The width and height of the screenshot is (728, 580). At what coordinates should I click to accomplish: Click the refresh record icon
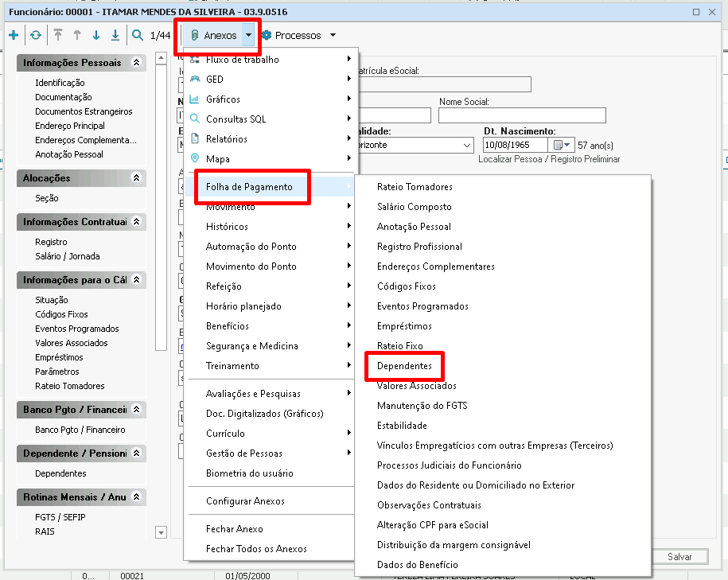(36, 35)
